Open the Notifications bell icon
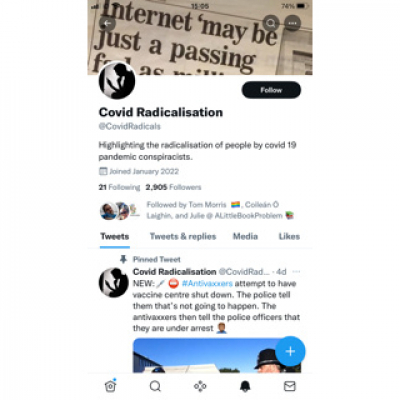 [x=245, y=386]
